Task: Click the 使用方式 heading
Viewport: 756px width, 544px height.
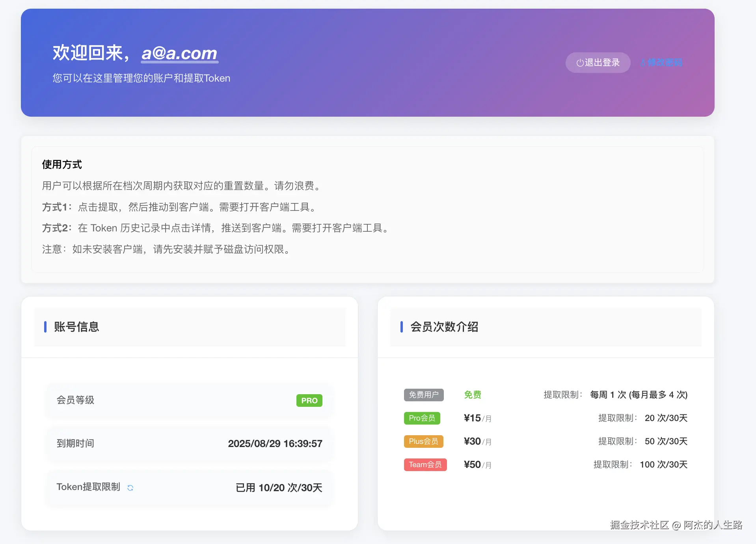Action: (x=62, y=164)
